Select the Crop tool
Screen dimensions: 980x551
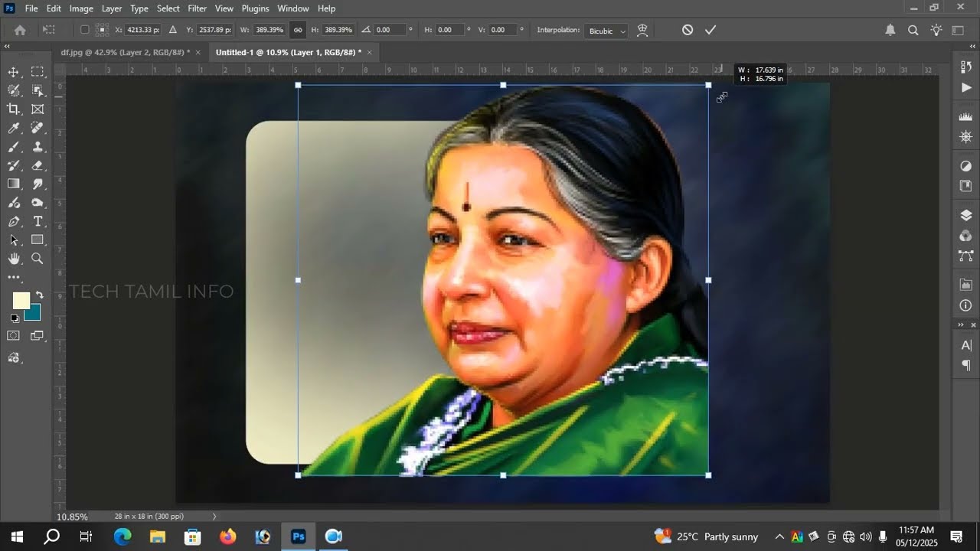point(14,109)
